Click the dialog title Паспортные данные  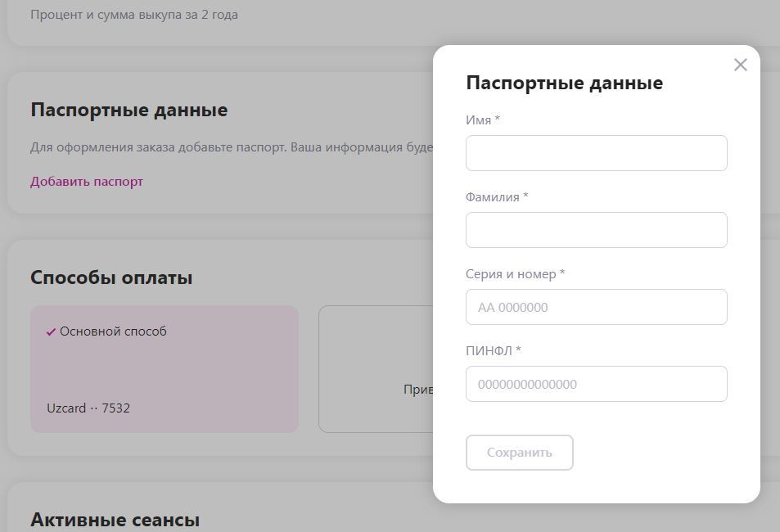point(564,83)
